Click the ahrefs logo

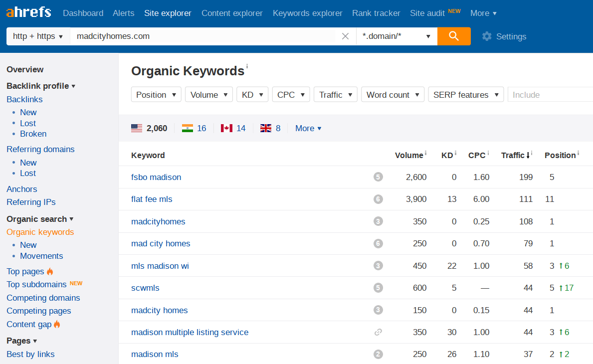click(29, 12)
